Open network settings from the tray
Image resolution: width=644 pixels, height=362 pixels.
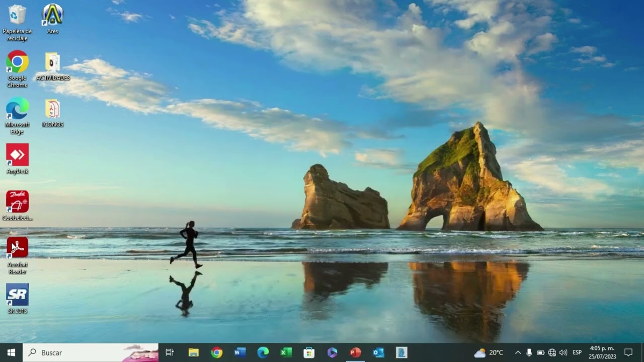tap(552, 352)
